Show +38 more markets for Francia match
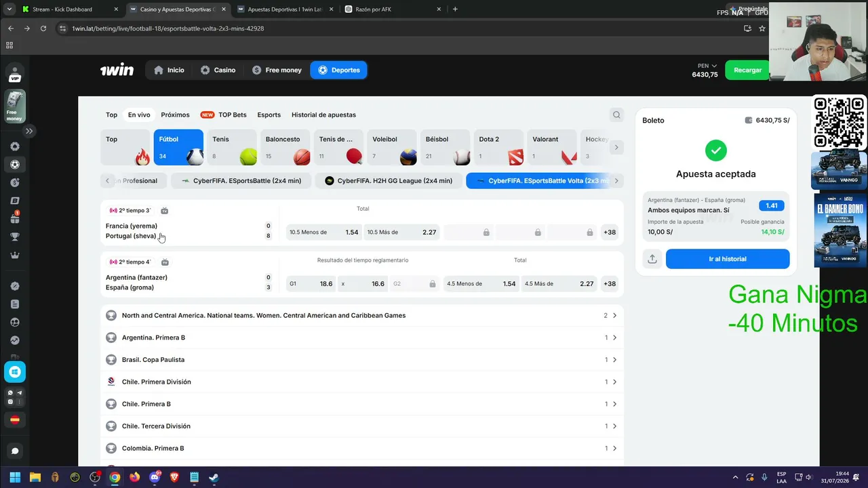This screenshot has height=488, width=868. [x=610, y=232]
